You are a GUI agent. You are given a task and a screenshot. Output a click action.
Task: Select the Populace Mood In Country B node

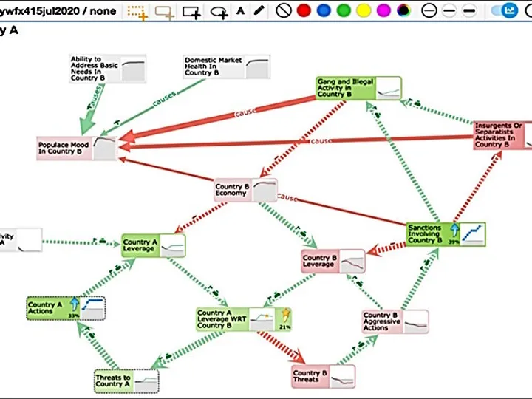click(64, 149)
